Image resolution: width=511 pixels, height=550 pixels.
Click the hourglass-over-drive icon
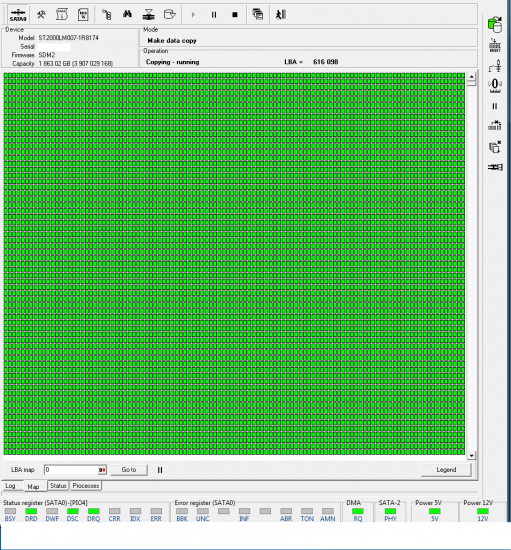coord(149,15)
